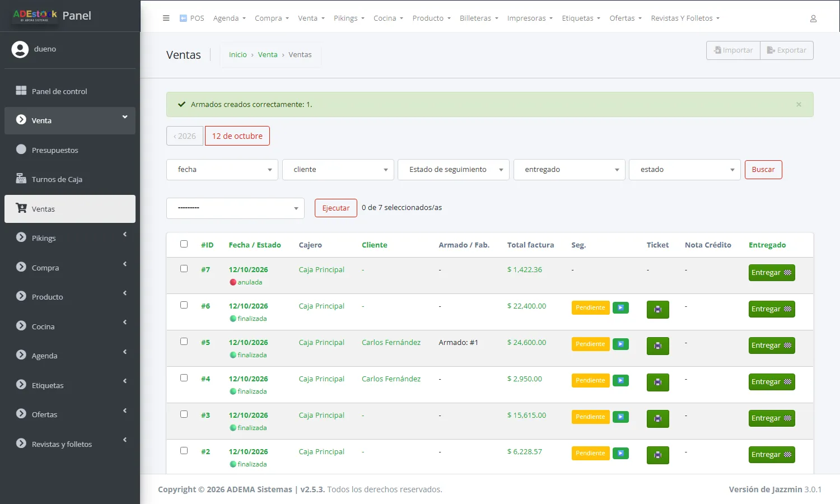840x504 pixels.
Task: Select the checkbox for sale #6
Action: coord(184,305)
